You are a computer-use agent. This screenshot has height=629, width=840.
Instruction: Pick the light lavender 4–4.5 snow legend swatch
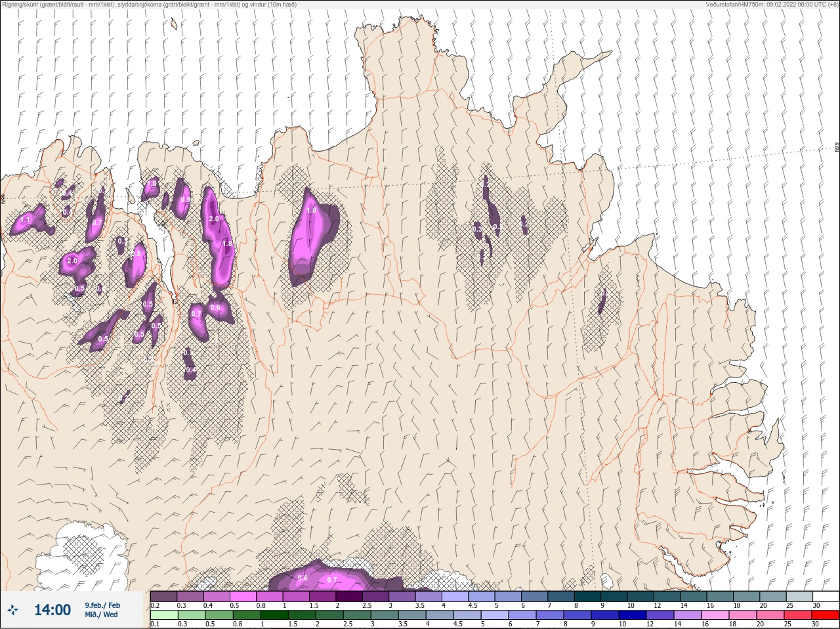[455, 596]
